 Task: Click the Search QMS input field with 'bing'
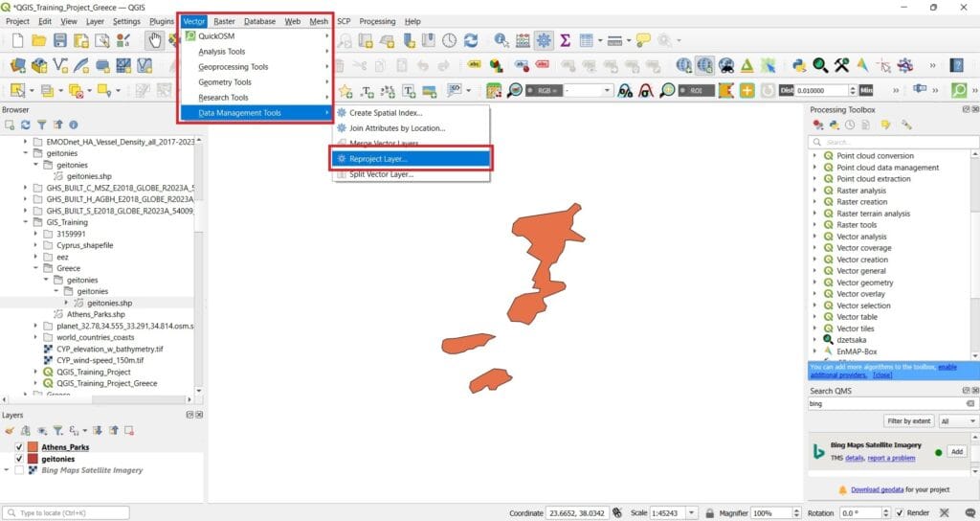[893, 404]
